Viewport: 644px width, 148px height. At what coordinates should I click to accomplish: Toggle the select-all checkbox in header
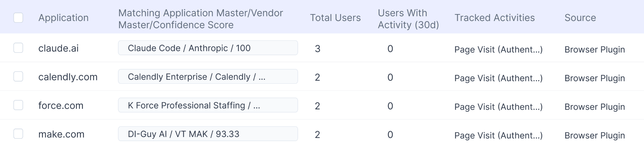click(x=18, y=18)
